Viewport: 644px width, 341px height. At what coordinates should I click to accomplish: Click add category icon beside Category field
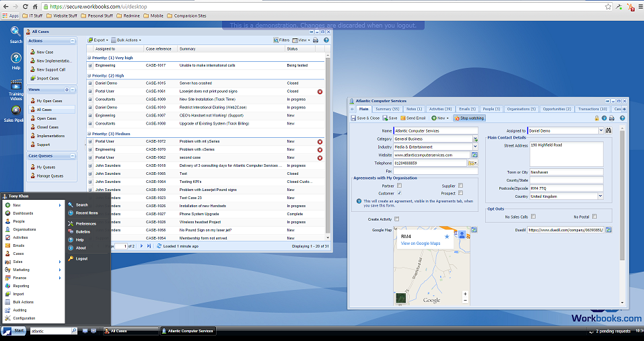point(475,139)
